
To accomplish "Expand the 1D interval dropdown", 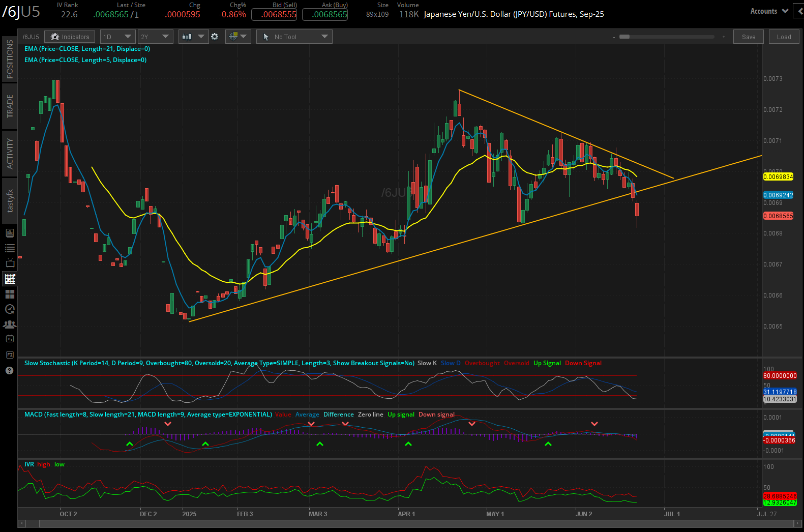I will (117, 37).
